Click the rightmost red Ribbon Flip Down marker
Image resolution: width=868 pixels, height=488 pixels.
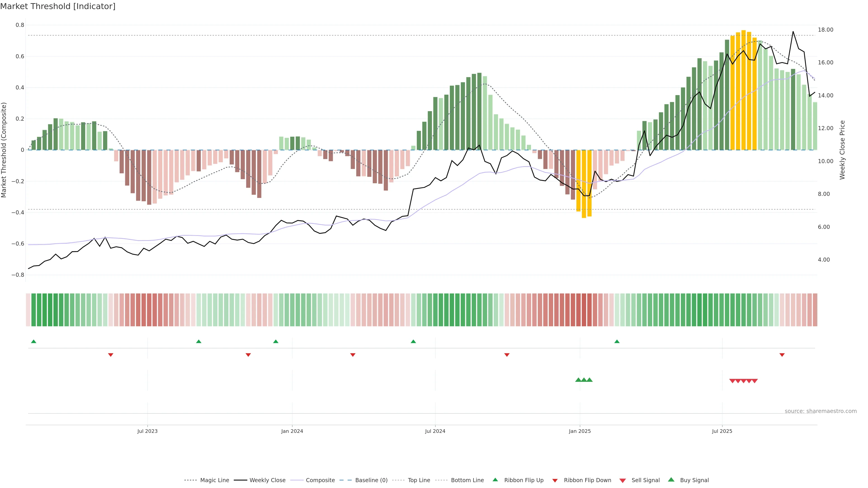[x=782, y=355]
